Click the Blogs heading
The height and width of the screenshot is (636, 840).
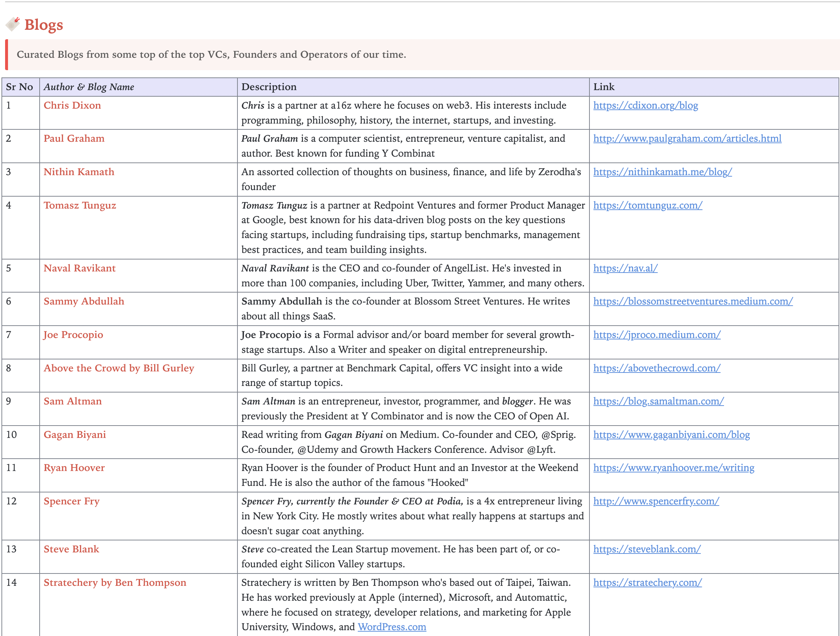(x=44, y=25)
